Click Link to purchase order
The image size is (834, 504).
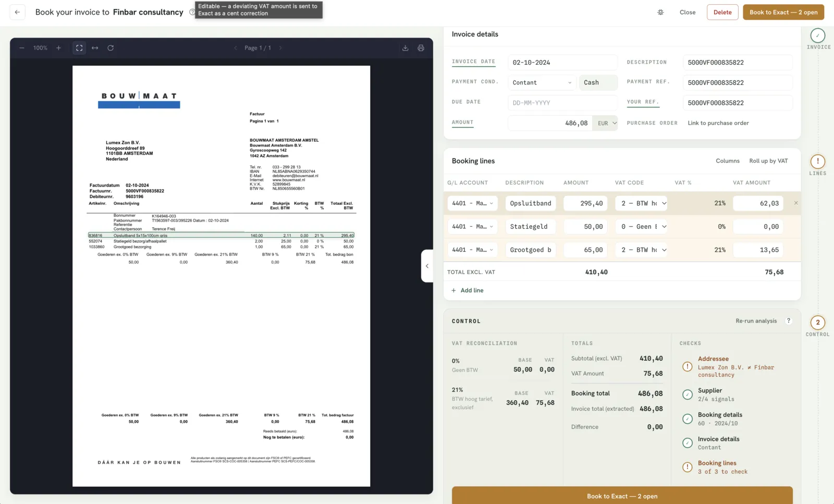[x=718, y=123]
